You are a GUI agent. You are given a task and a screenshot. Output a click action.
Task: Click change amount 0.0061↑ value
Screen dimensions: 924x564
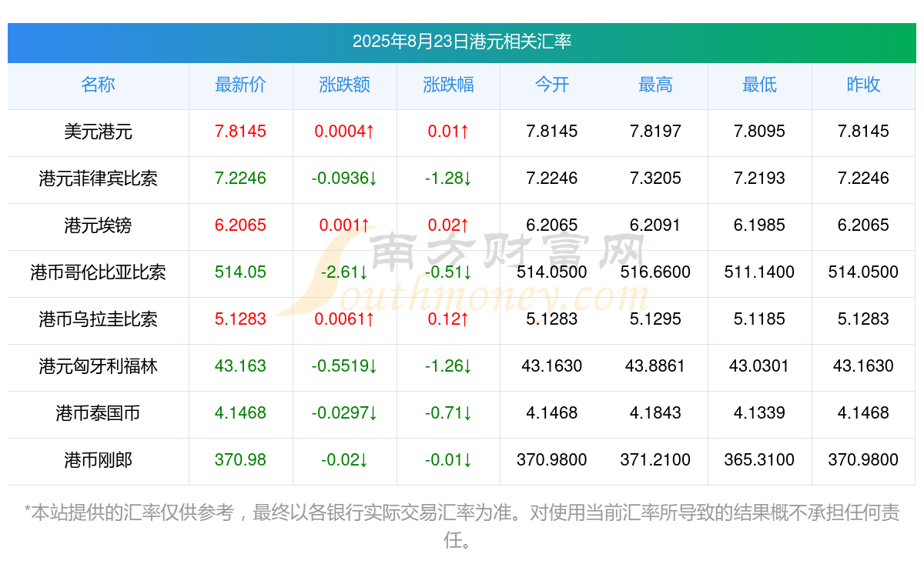[344, 319]
